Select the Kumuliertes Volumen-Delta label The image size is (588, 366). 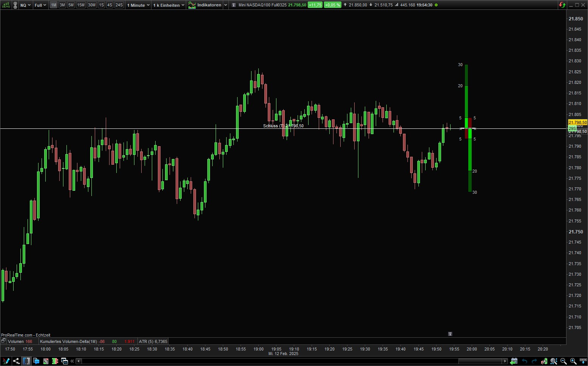pyautogui.click(x=68, y=341)
